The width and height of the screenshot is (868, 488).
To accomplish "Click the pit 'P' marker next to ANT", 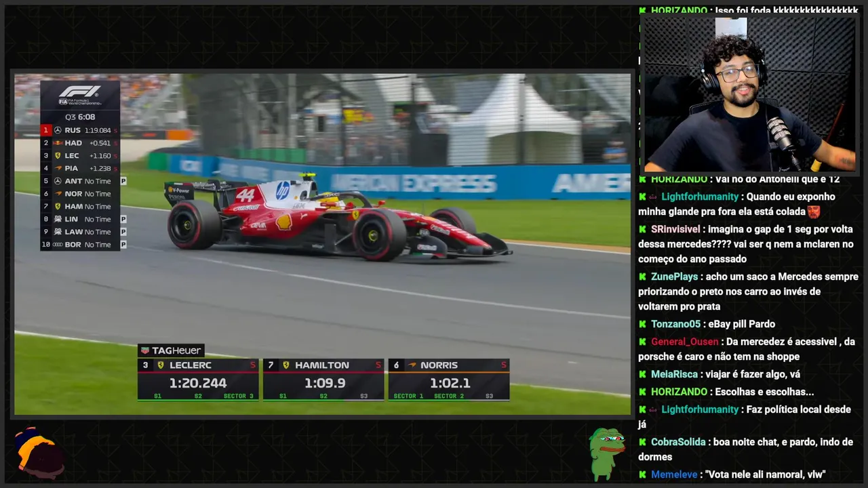I will [123, 181].
